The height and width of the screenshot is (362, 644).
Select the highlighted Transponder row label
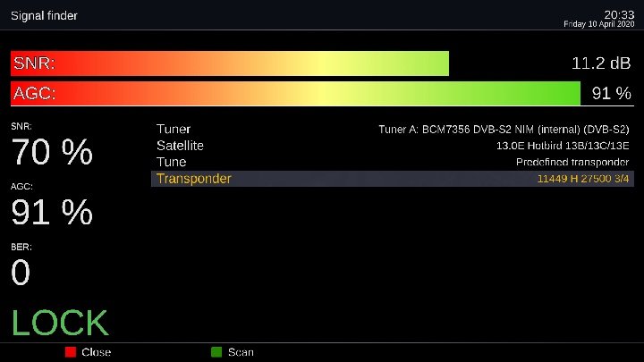pos(193,179)
